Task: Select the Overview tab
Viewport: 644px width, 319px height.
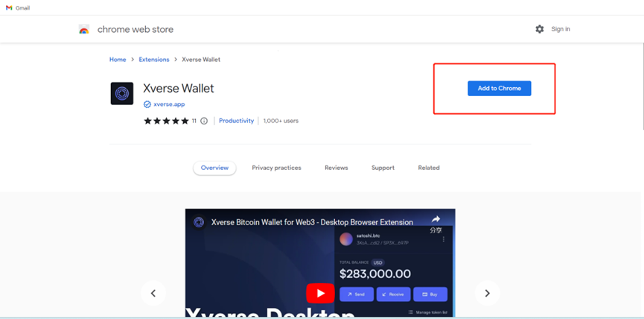Action: pyautogui.click(x=214, y=168)
